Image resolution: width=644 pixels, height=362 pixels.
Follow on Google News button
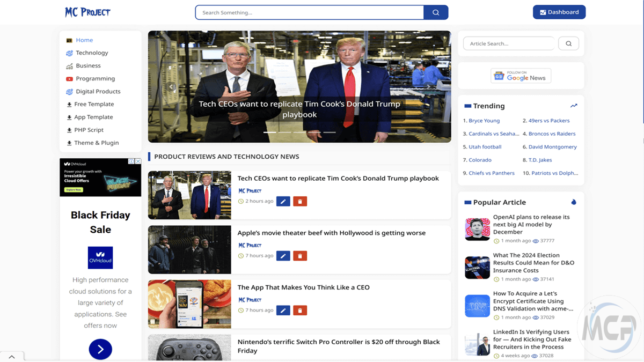(521, 76)
